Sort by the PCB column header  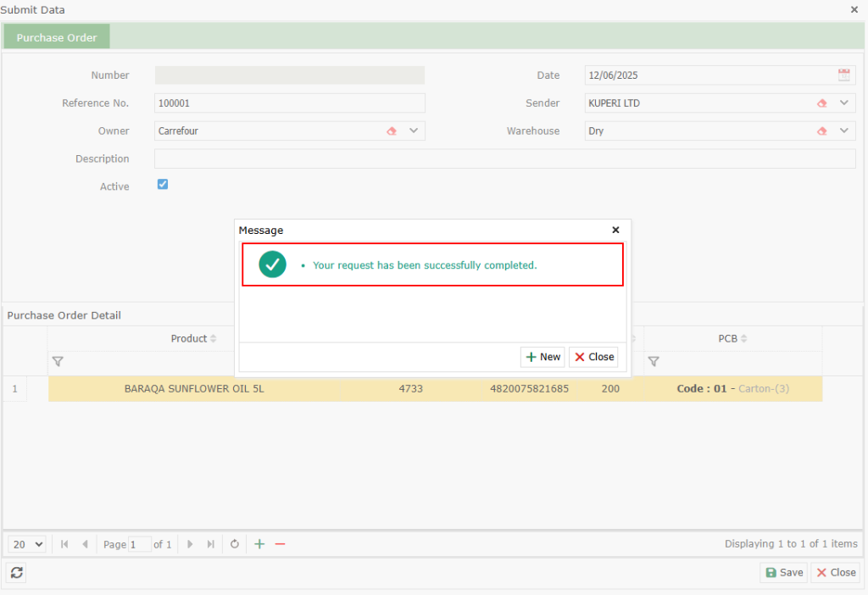pos(727,339)
